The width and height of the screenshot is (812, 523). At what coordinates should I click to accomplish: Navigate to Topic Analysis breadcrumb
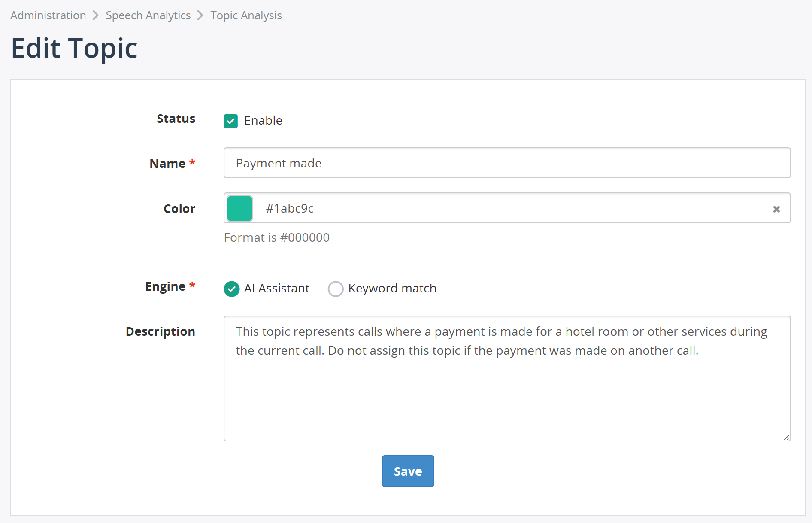[246, 15]
